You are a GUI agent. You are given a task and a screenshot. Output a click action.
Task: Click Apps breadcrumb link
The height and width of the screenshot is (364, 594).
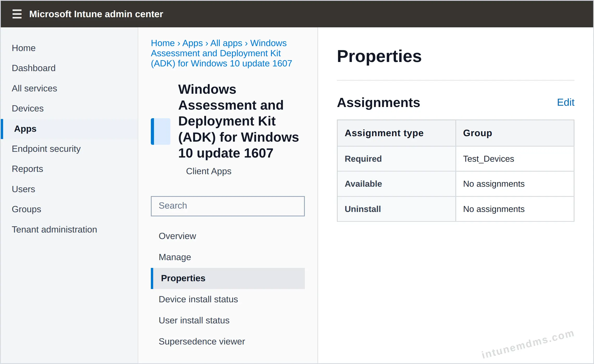click(193, 43)
